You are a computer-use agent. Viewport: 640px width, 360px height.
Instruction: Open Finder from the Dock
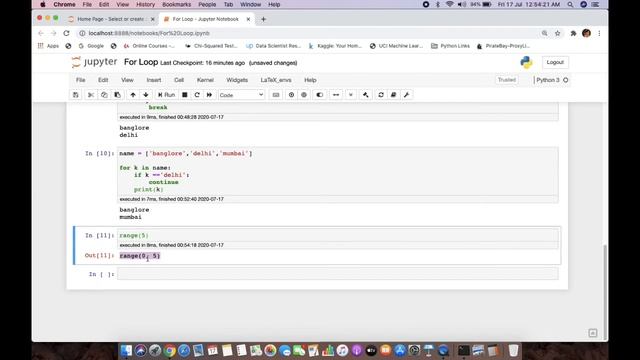[126, 350]
